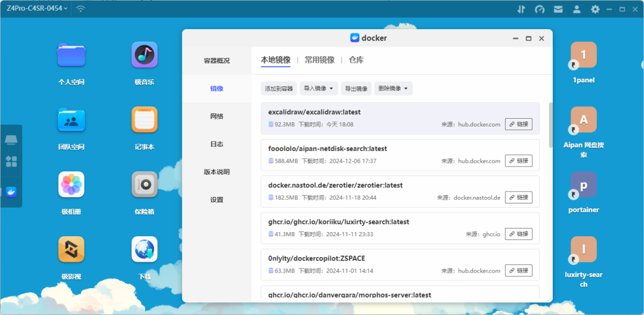The width and height of the screenshot is (644, 315).
Task: Select the 0nlylty/dockercopilot:ZSPACE image name
Action: pyautogui.click(x=317, y=258)
